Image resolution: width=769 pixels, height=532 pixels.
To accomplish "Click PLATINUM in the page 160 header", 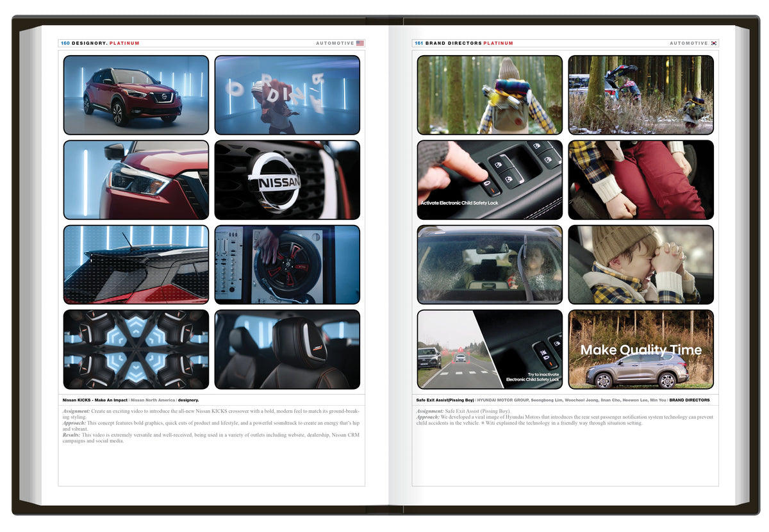I will tap(124, 44).
